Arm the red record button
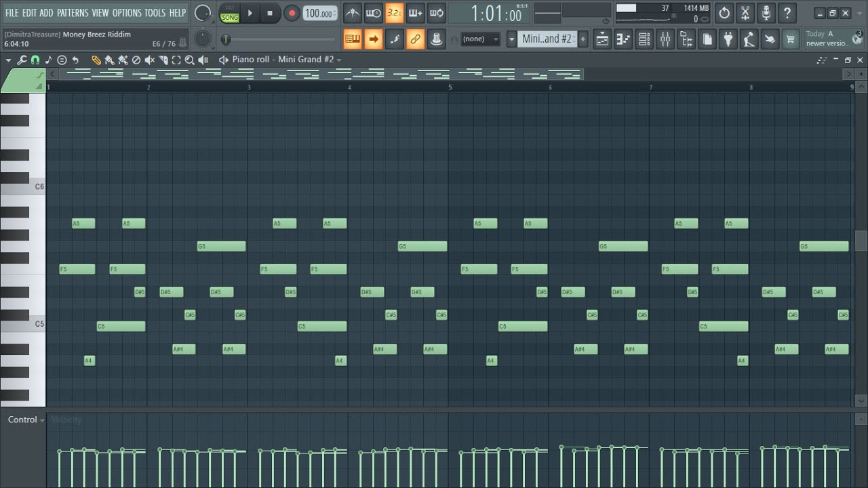 292,13
